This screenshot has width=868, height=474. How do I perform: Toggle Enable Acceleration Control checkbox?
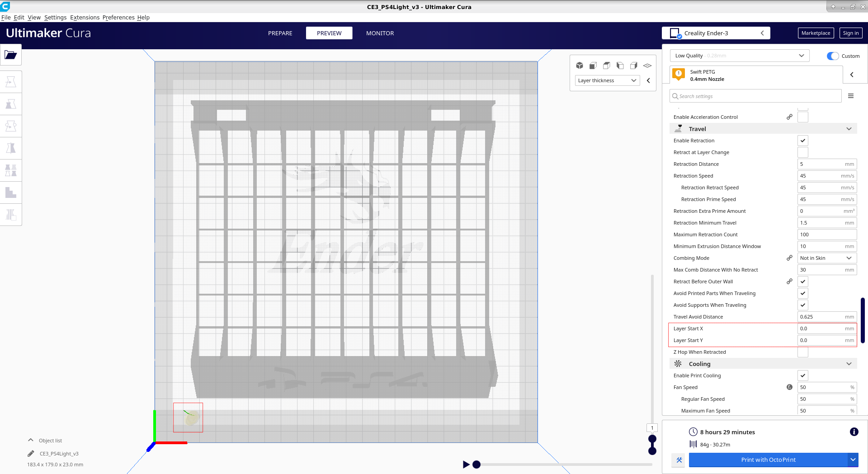pyautogui.click(x=803, y=117)
